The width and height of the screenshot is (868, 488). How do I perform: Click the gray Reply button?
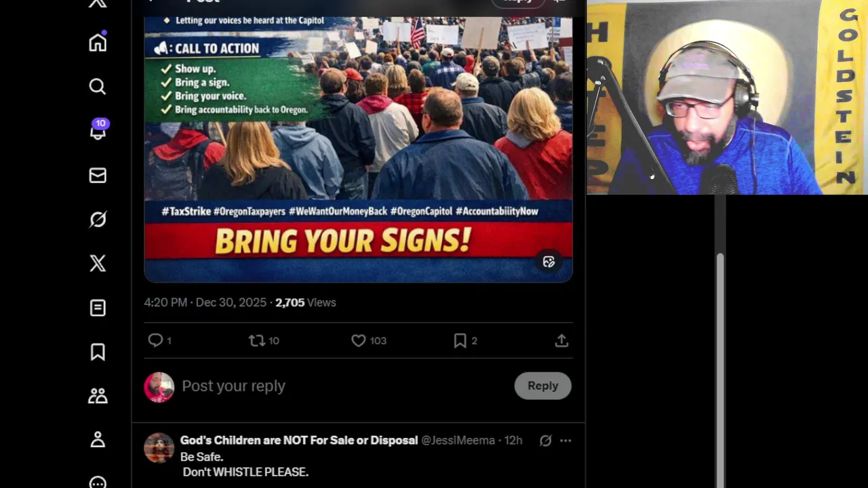tap(542, 386)
